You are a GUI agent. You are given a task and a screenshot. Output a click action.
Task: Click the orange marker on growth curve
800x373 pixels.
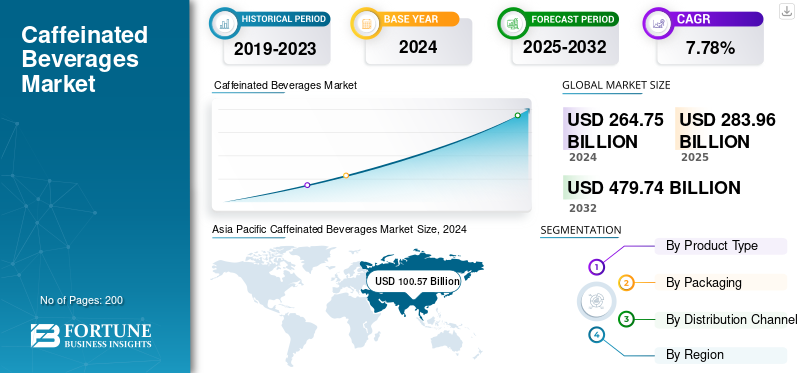[346, 176]
